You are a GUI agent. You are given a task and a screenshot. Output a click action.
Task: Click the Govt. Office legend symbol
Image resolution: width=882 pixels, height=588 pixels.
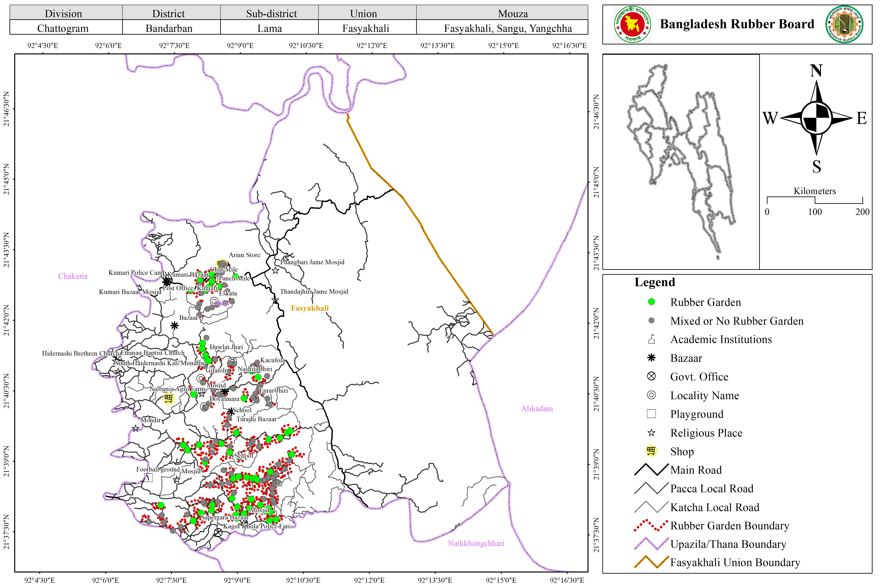coord(651,376)
